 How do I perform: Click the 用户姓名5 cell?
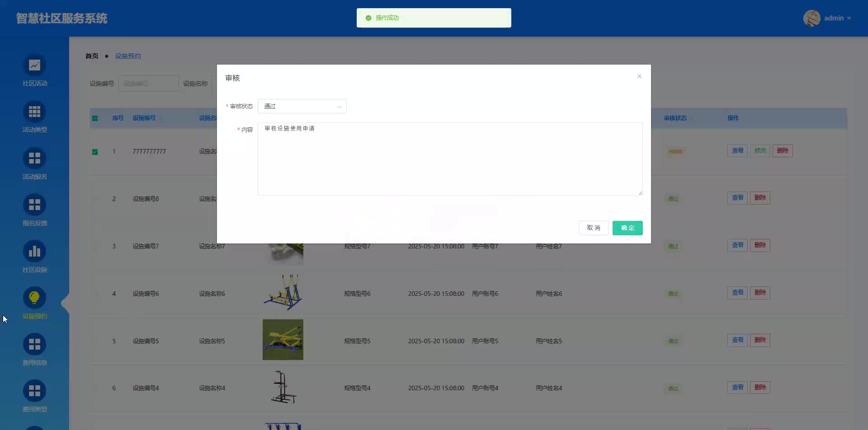pos(549,341)
